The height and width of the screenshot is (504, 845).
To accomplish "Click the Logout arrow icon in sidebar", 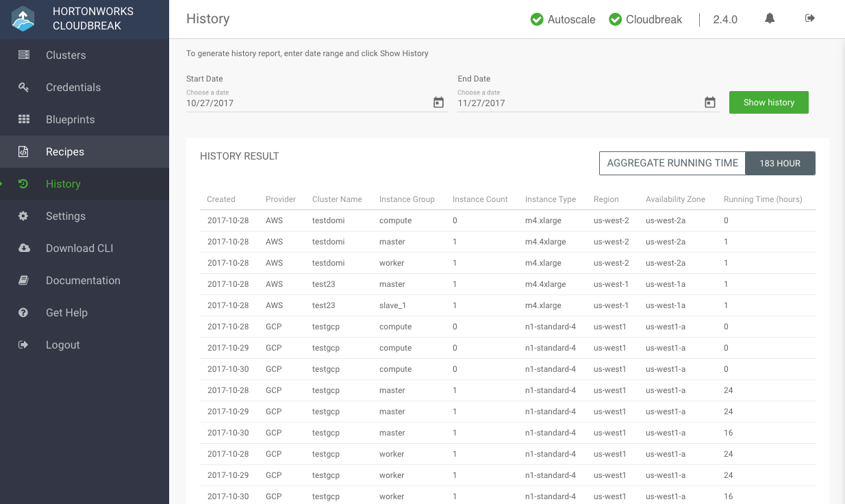I will (23, 344).
